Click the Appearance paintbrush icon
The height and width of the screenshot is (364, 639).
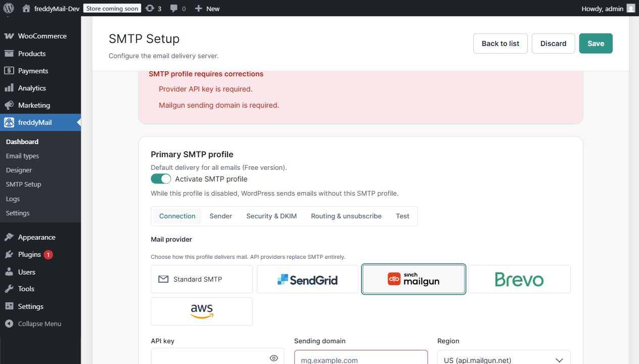point(9,237)
